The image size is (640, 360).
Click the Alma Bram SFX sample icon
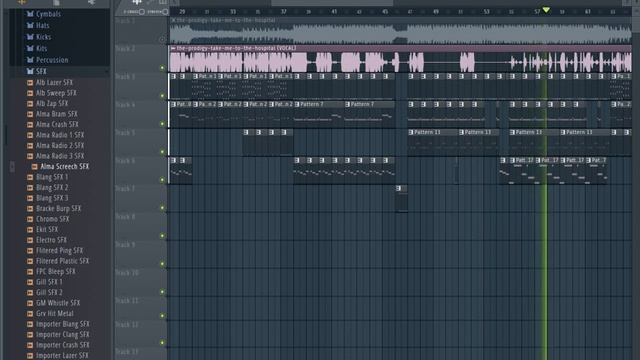tap(30, 114)
